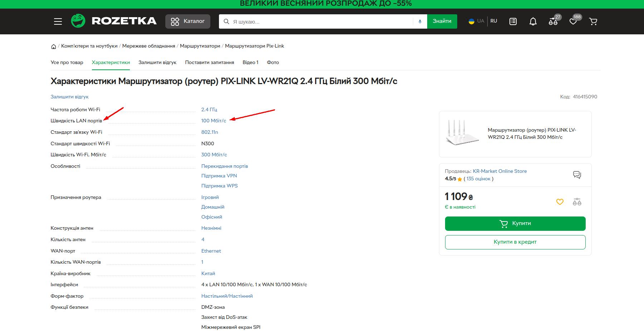
Task: Click the ROZETKA wordmark
Action: point(124,21)
